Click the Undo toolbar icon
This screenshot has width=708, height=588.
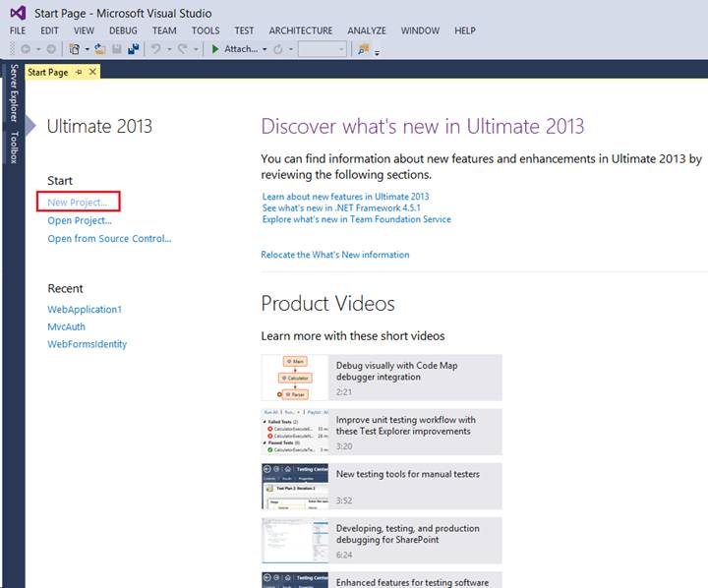(x=156, y=49)
